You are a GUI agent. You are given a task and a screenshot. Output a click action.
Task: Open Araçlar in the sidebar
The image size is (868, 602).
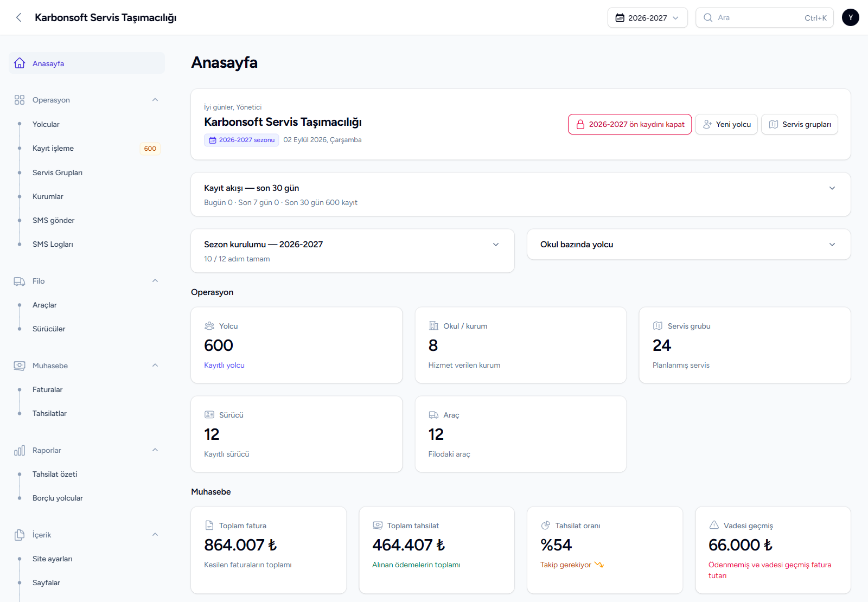coord(87,305)
